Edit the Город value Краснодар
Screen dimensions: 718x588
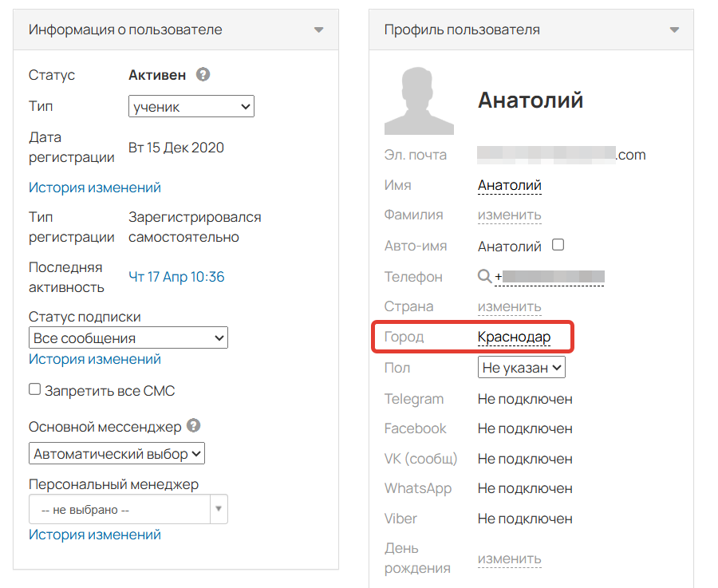point(514,337)
